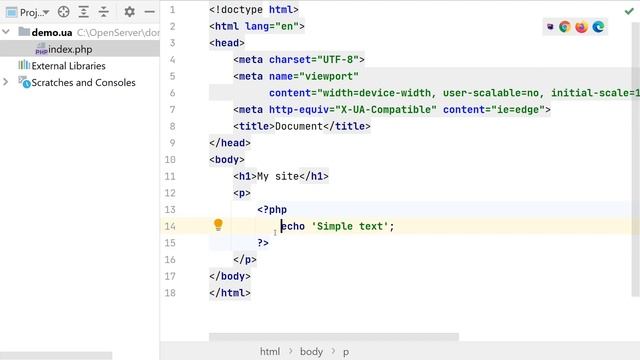Click the body breadcrumb
Image resolution: width=640 pixels, height=360 pixels.
(311, 351)
